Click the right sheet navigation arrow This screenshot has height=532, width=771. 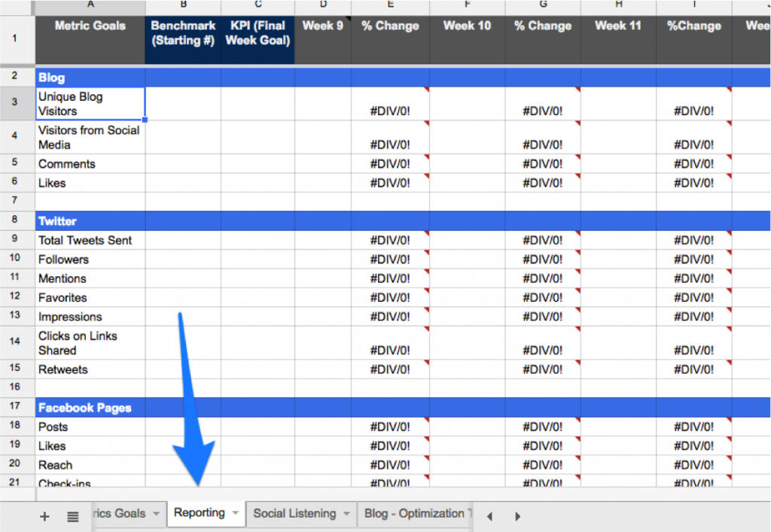(x=517, y=516)
